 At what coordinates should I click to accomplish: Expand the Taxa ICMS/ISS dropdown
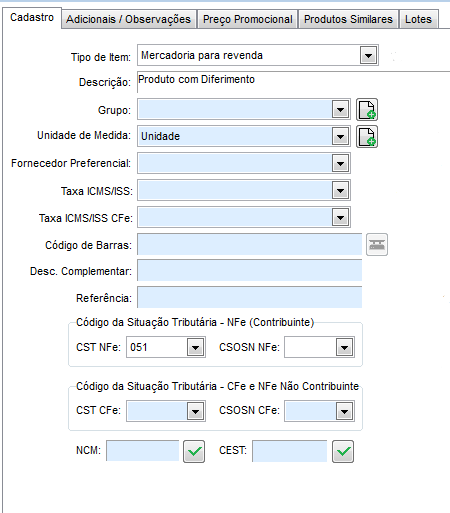point(340,191)
